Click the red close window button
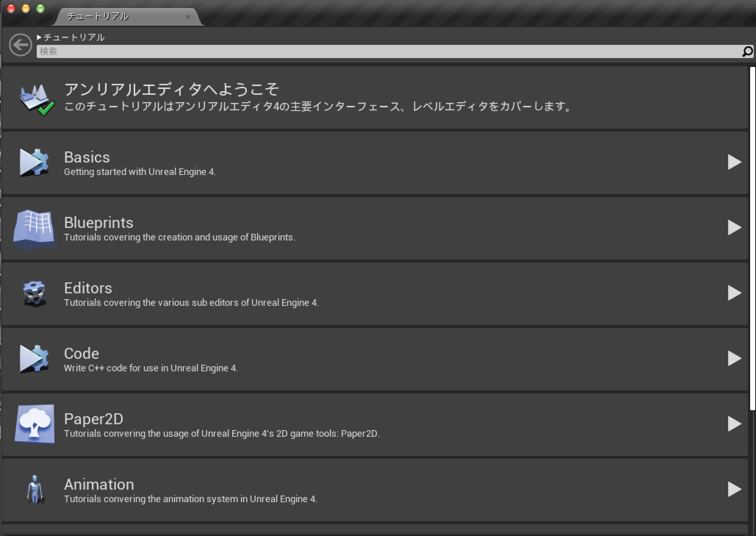Viewport: 756px width, 536px height. [x=11, y=8]
